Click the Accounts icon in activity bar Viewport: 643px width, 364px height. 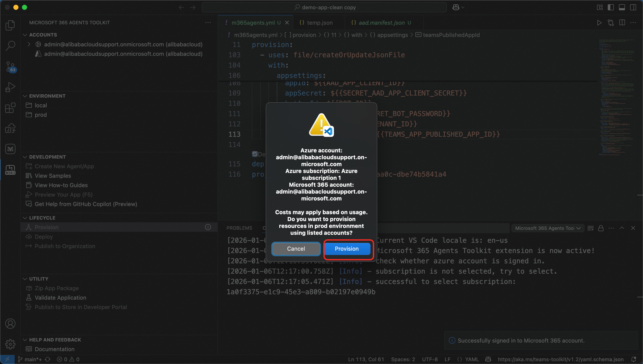click(x=10, y=324)
